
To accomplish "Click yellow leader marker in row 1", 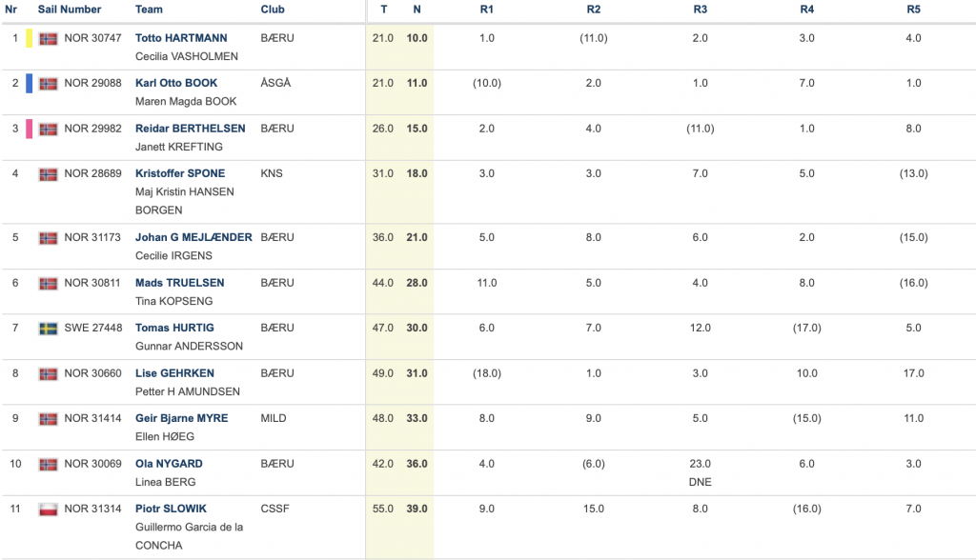I will [30, 39].
